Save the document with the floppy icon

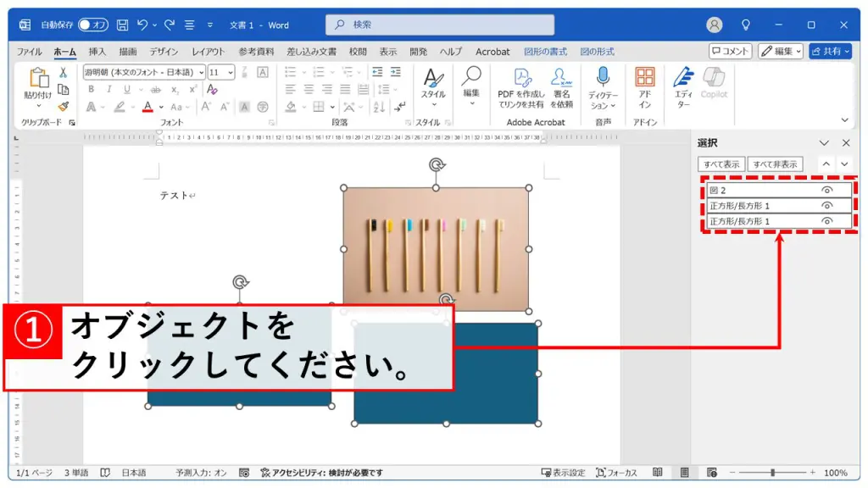point(123,25)
